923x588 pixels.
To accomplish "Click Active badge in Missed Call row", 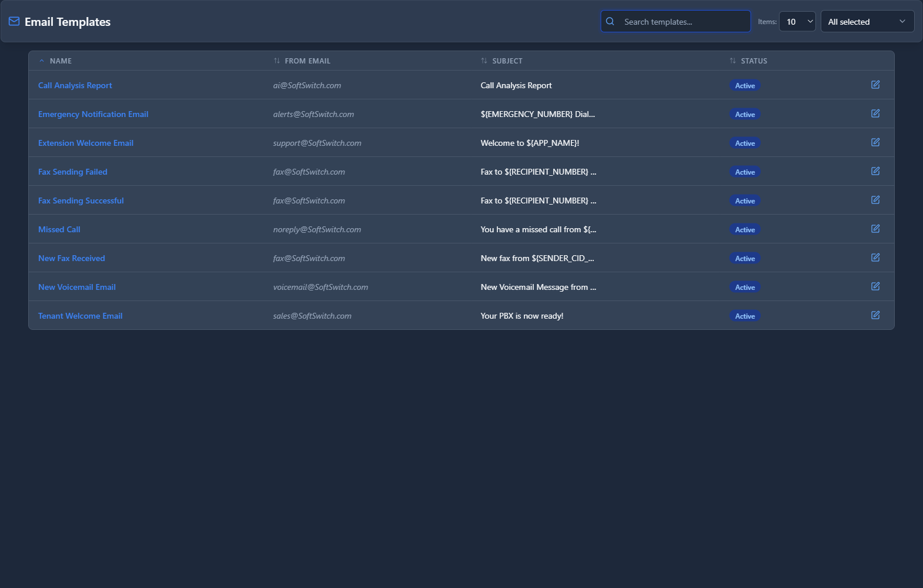I will pos(745,229).
